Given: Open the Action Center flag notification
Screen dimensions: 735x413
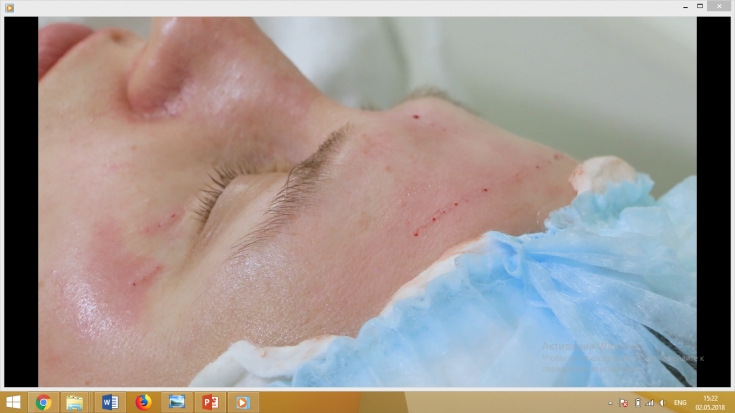Looking at the screenshot, I should pos(624,402).
